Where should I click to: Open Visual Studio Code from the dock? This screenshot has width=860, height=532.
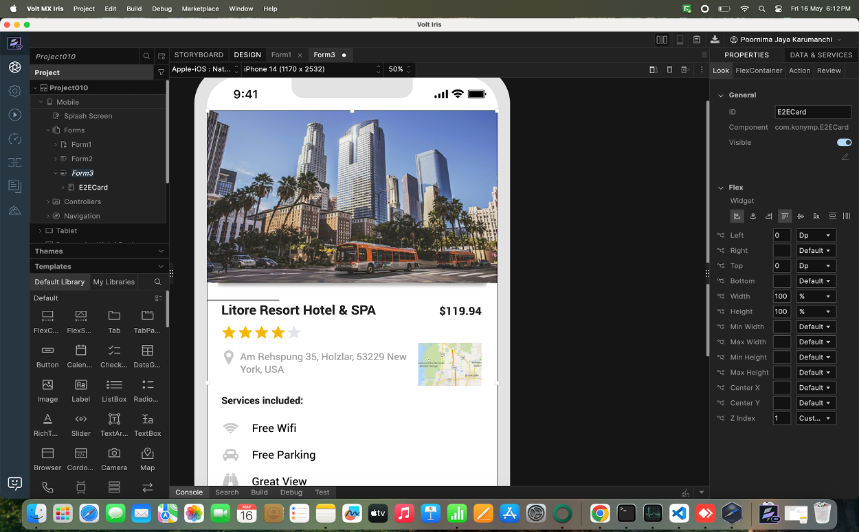click(679, 514)
